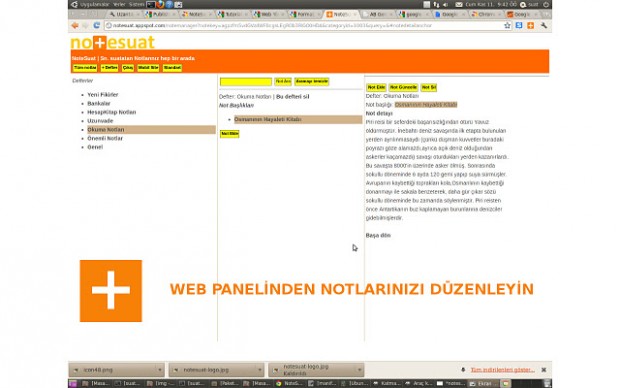This screenshot has width=620, height=388.
Task: Click the Not Ara search button
Action: point(283,81)
